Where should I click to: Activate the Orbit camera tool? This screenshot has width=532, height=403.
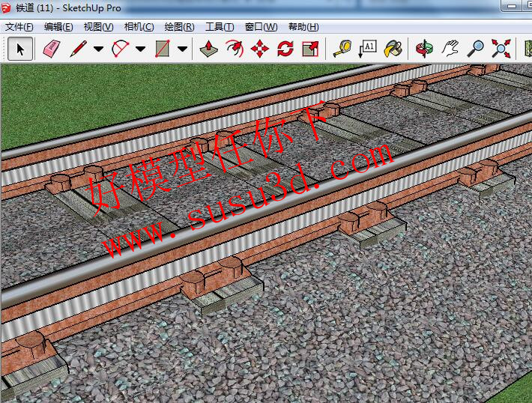point(424,49)
